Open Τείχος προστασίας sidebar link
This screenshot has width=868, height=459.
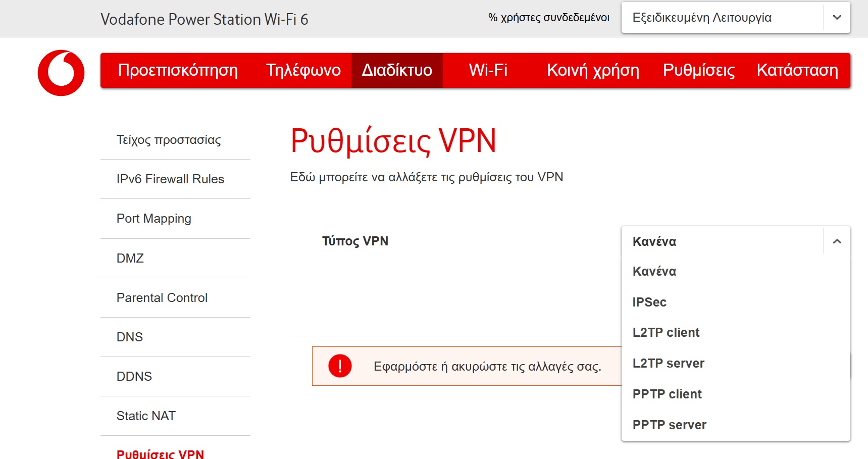coord(169,140)
